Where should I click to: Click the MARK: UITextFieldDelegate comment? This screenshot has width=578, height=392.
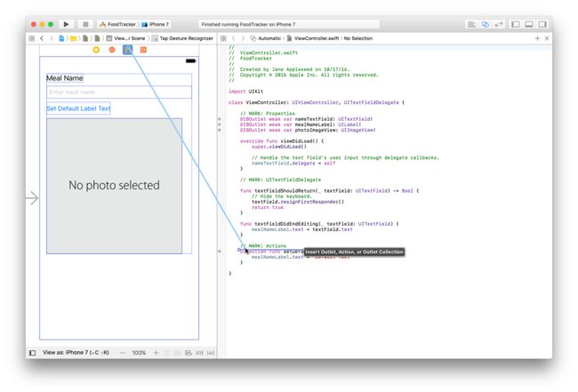click(280, 180)
